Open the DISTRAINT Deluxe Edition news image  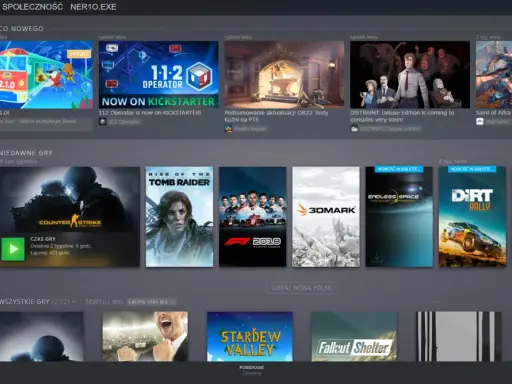[x=410, y=74]
